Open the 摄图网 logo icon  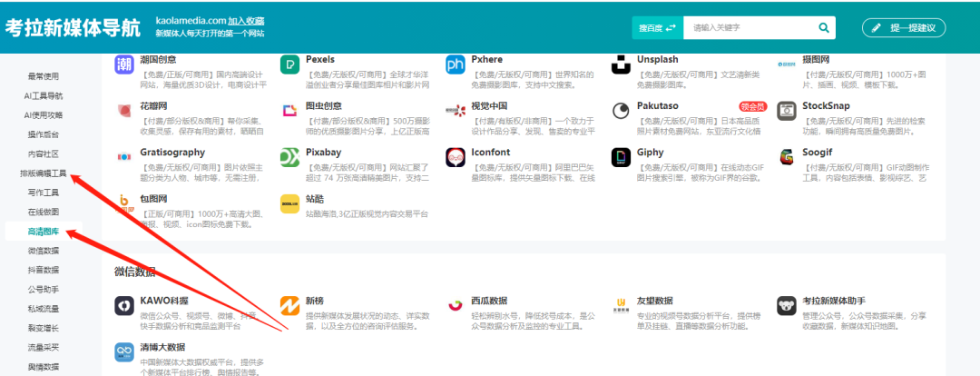pos(786,64)
